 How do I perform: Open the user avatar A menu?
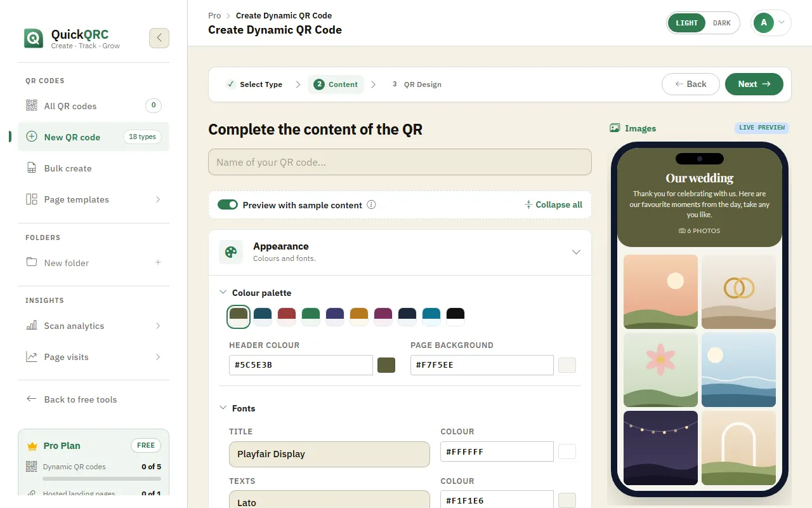[771, 23]
